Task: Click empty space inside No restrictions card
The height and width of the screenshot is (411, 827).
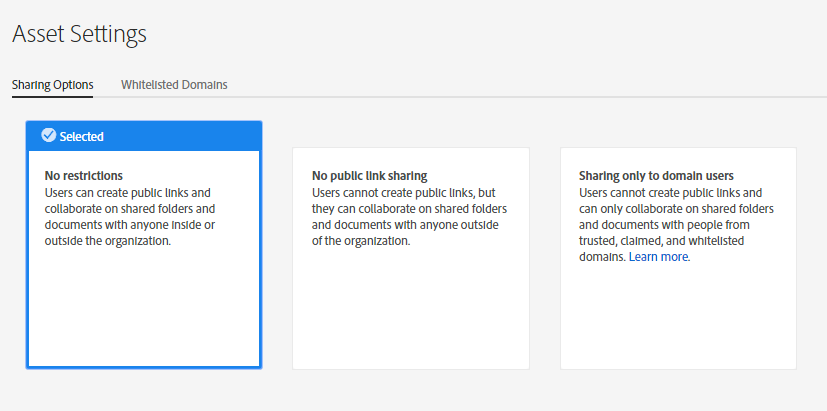Action: (x=144, y=310)
